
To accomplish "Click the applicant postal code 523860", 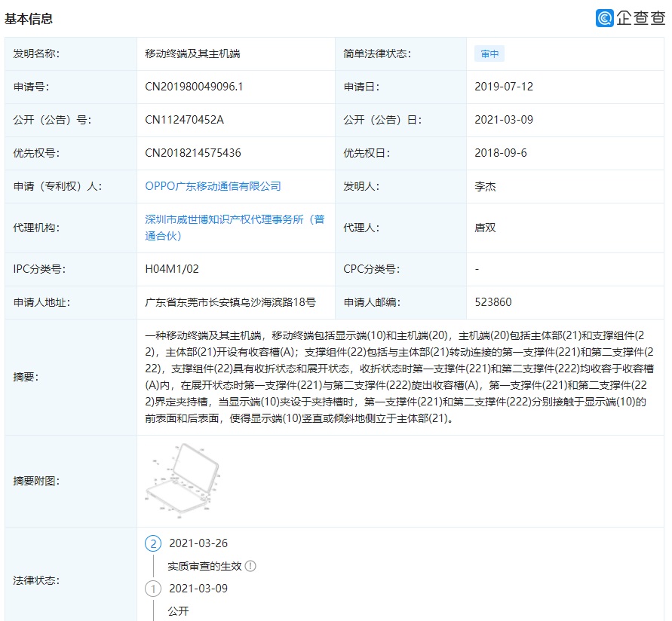I will (493, 302).
